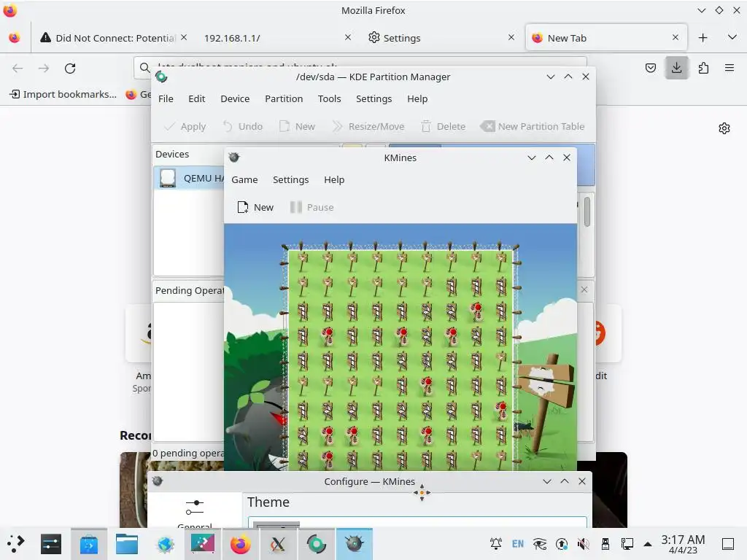The image size is (747, 560).
Task: Click Undo in Partition Manager toolbar
Action: [243, 126]
